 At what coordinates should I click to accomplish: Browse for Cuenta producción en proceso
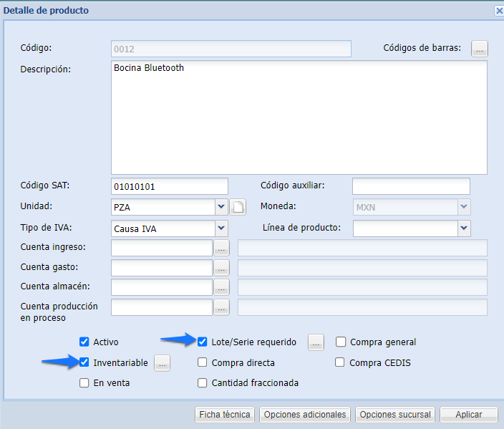[x=221, y=307]
